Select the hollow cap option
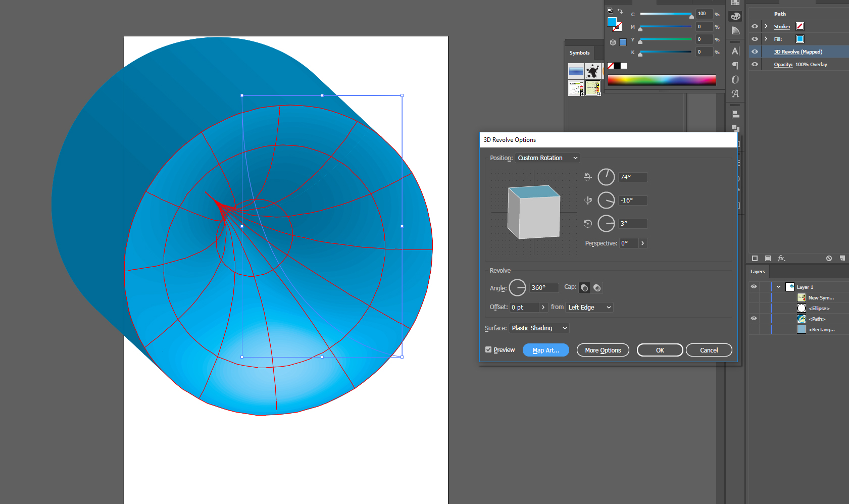The height and width of the screenshot is (504, 849). pyautogui.click(x=597, y=288)
